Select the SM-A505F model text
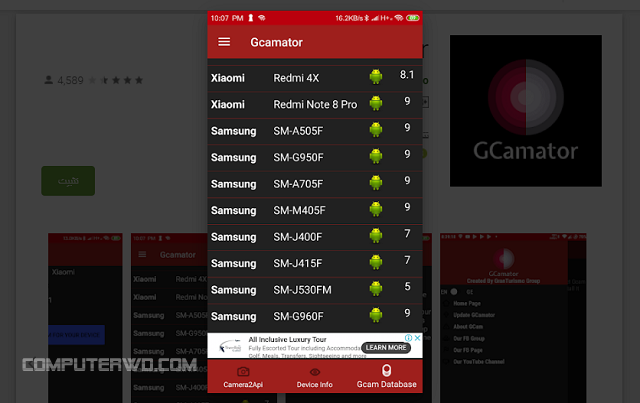Screen dimensions: 640x403 tap(298, 131)
